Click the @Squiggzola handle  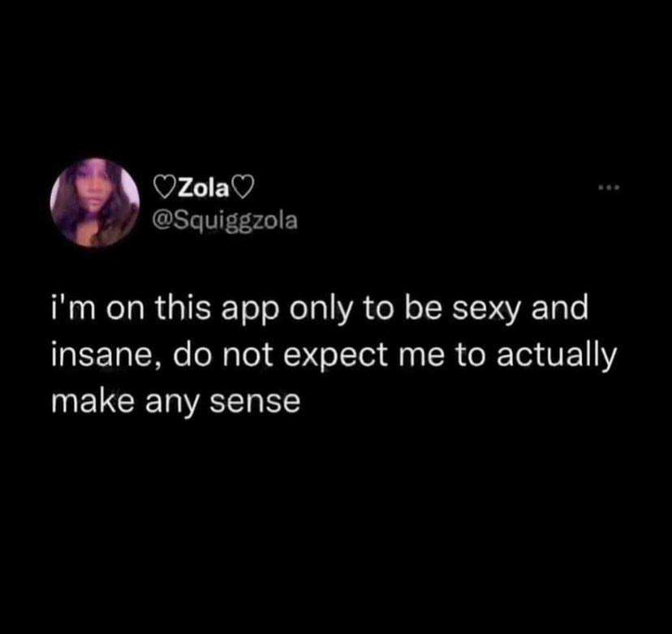[x=225, y=221]
